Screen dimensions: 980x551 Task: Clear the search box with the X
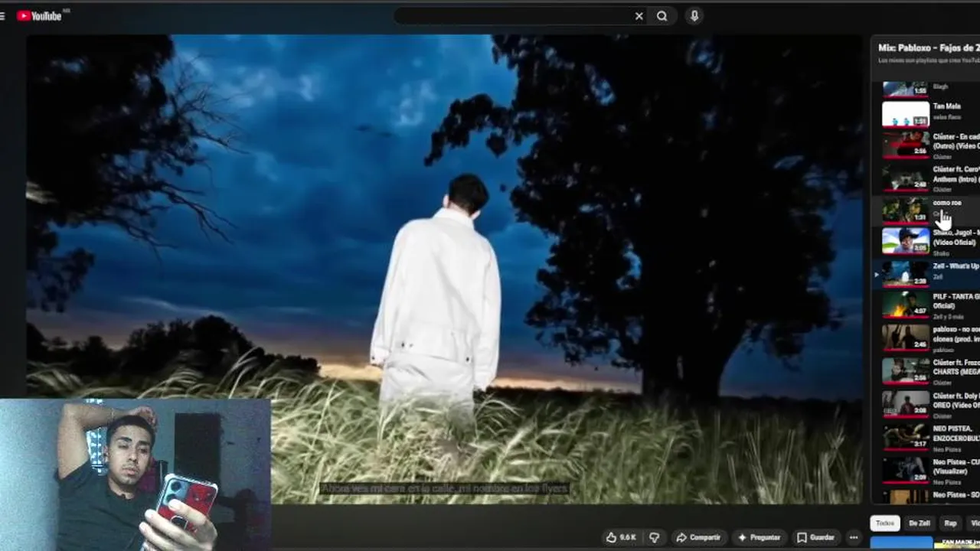point(639,16)
